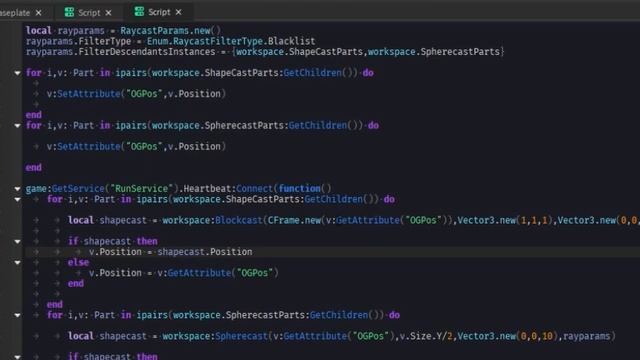This screenshot has width=640, height=360.
Task: Click the 'end' after second SetAttribute loop
Action: click(x=33, y=168)
